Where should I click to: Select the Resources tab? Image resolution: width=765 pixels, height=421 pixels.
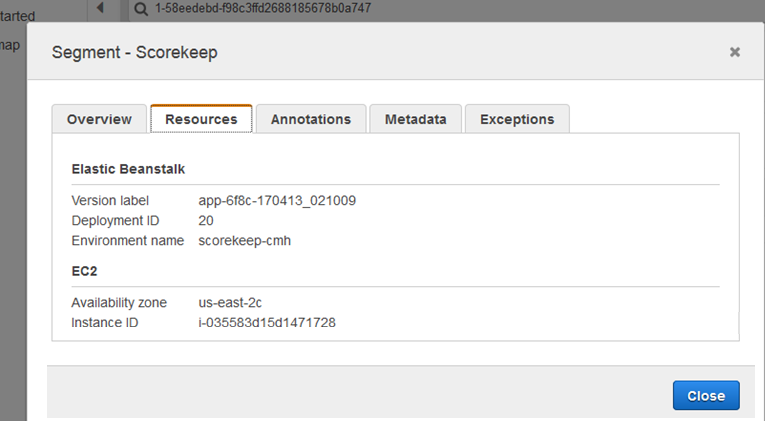(201, 119)
